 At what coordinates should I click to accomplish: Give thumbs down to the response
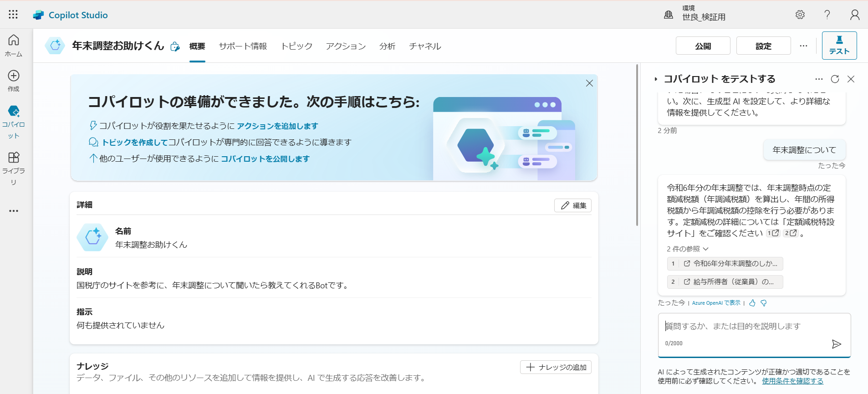(764, 303)
